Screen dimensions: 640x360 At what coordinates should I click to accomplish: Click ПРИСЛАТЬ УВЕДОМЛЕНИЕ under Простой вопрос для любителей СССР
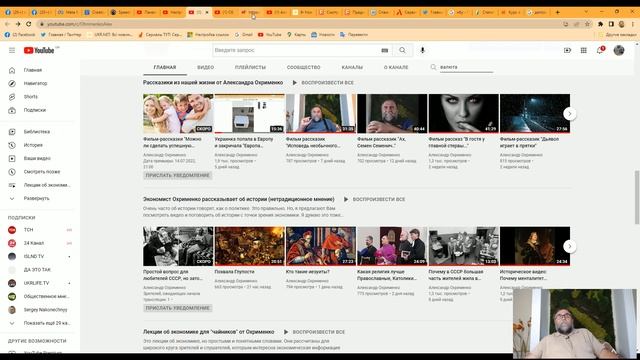(x=178, y=308)
